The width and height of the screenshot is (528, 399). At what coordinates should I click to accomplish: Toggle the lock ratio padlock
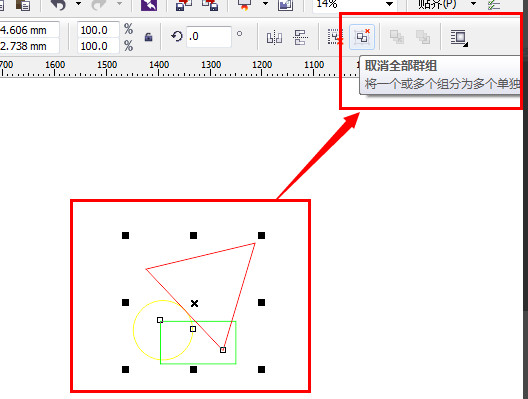coord(148,37)
